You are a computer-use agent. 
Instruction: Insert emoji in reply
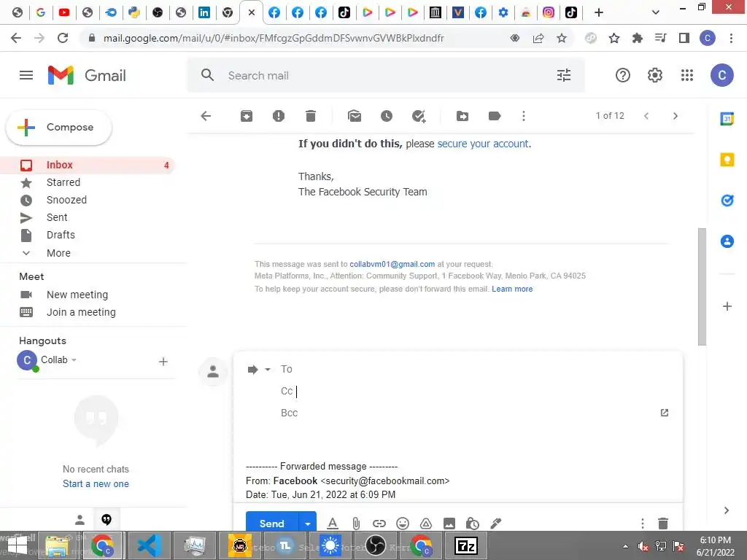click(x=403, y=524)
